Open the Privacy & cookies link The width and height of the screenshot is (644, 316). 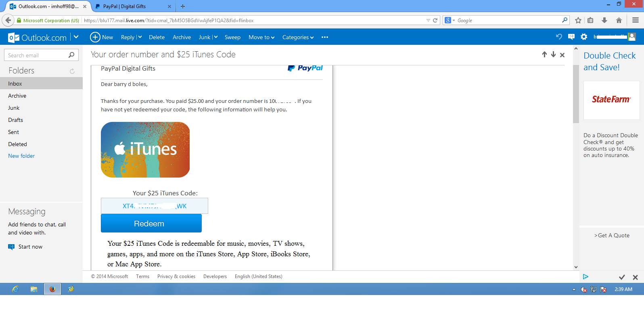pos(176,276)
